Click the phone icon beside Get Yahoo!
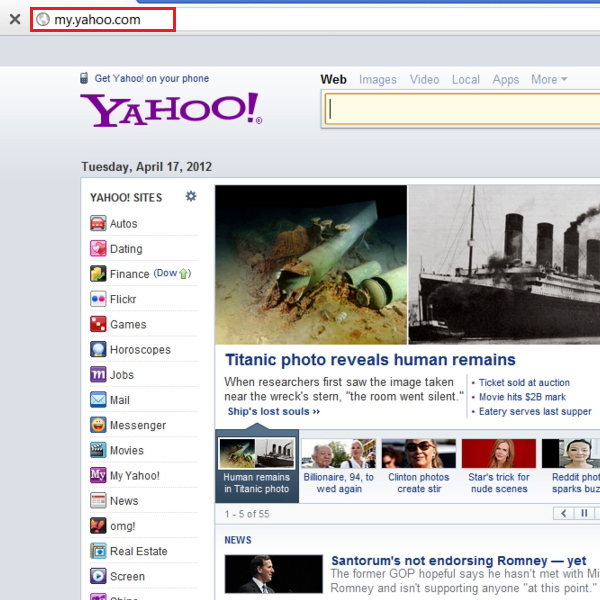This screenshot has height=600, width=600. (84, 78)
